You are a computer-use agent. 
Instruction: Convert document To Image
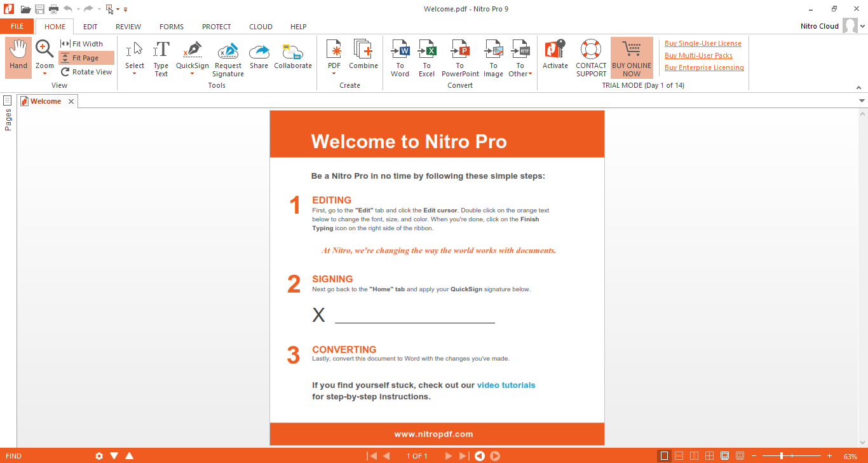pyautogui.click(x=493, y=59)
